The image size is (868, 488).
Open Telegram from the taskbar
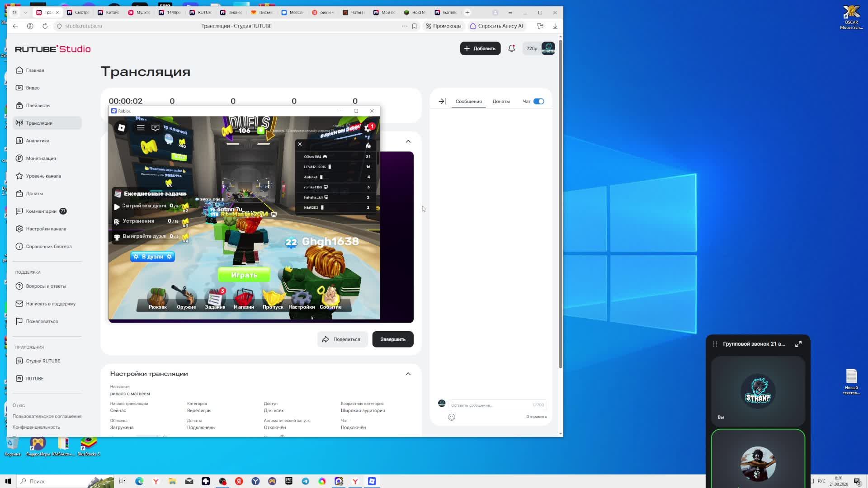(306, 481)
